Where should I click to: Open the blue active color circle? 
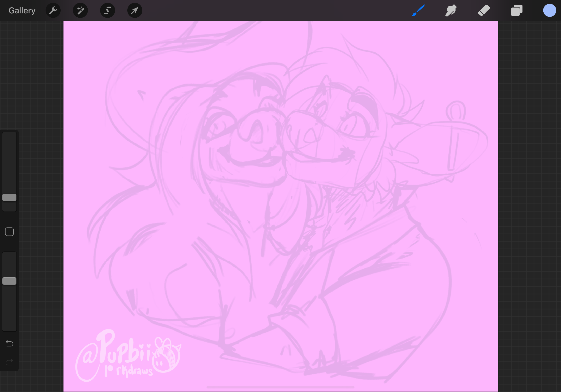pos(549,11)
